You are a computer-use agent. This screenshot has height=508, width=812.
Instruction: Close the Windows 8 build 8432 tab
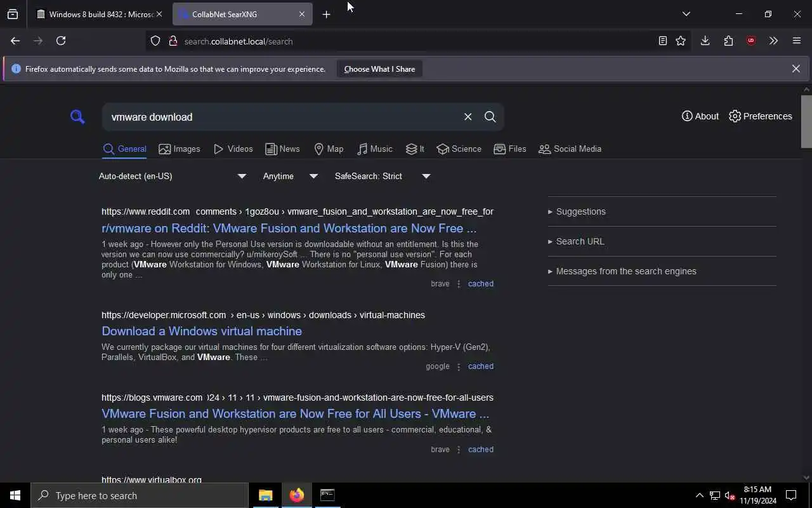tap(159, 14)
